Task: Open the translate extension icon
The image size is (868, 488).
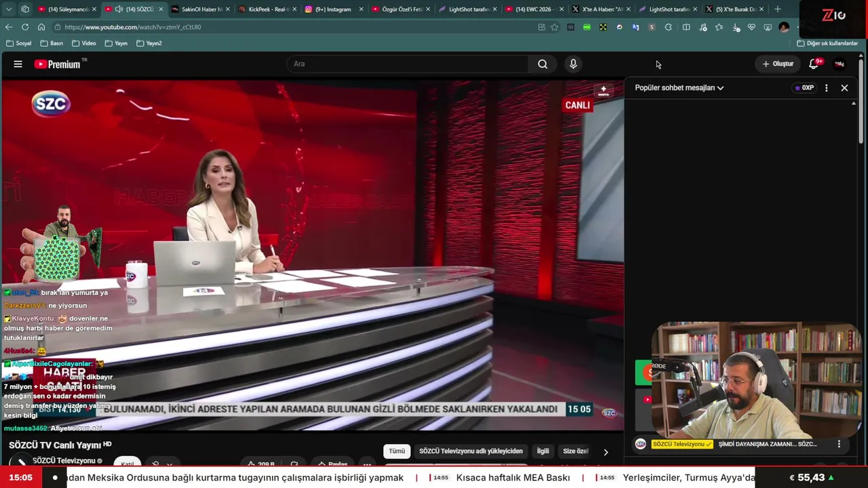Action: tap(635, 27)
